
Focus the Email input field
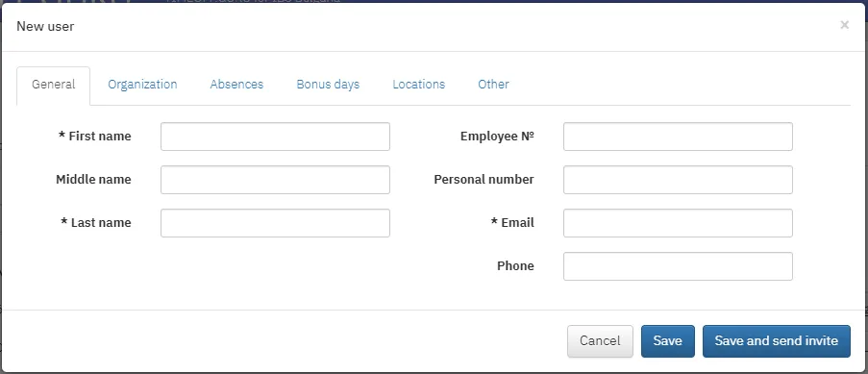coord(678,223)
